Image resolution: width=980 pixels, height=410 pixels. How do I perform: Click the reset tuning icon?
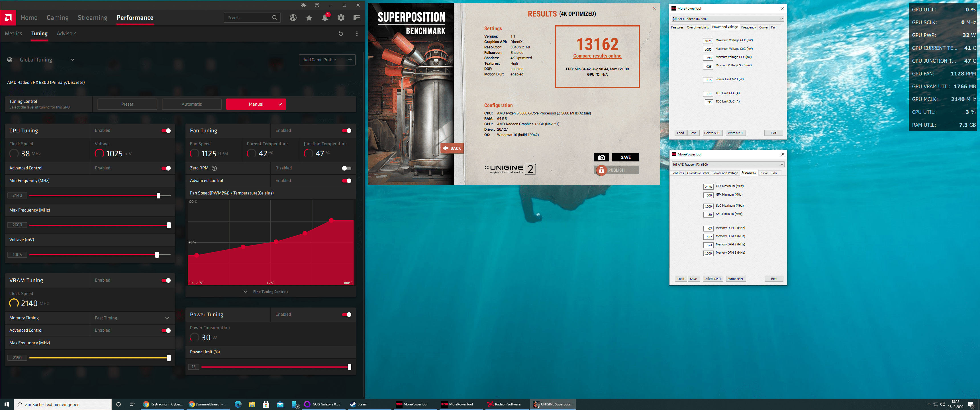point(341,34)
